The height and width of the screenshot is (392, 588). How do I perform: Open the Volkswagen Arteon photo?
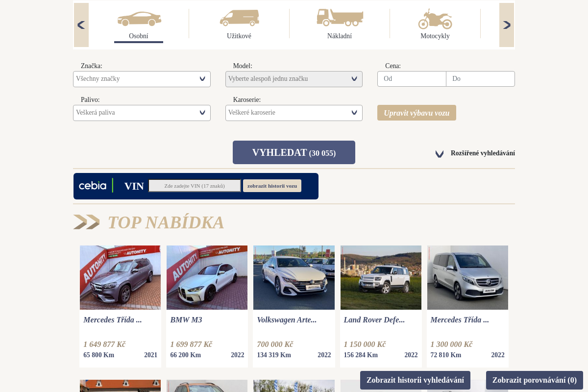[294, 277]
